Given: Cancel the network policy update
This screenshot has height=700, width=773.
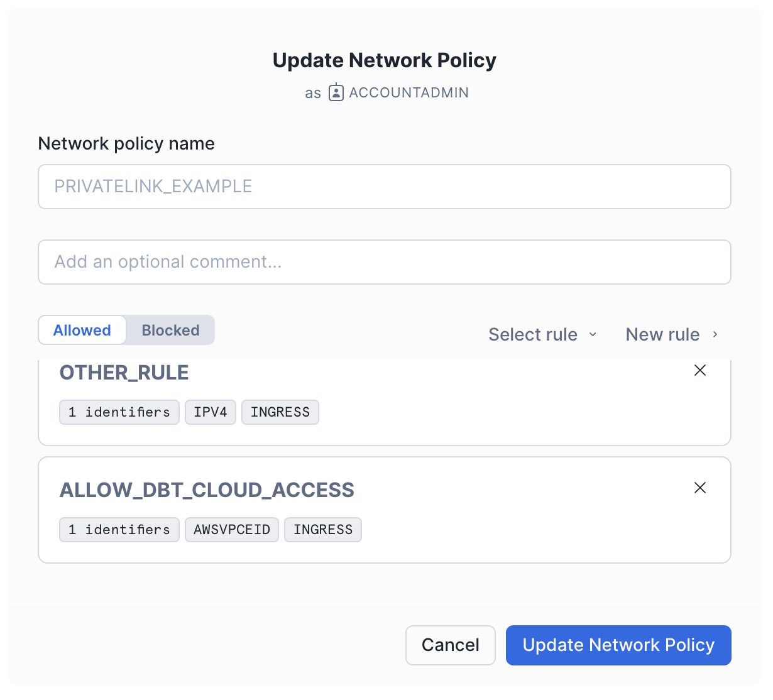Looking at the screenshot, I should click(x=450, y=645).
